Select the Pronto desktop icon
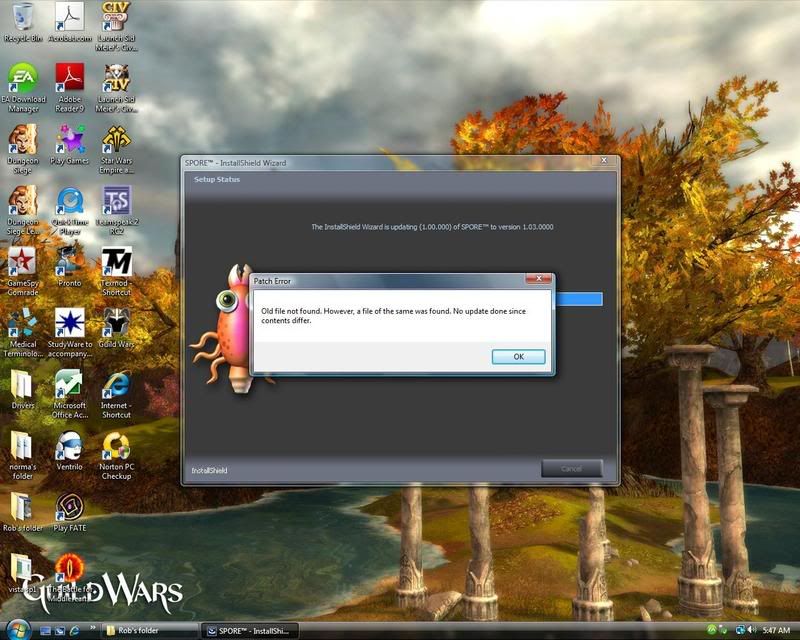Image resolution: width=800 pixels, height=640 pixels. coord(70,268)
